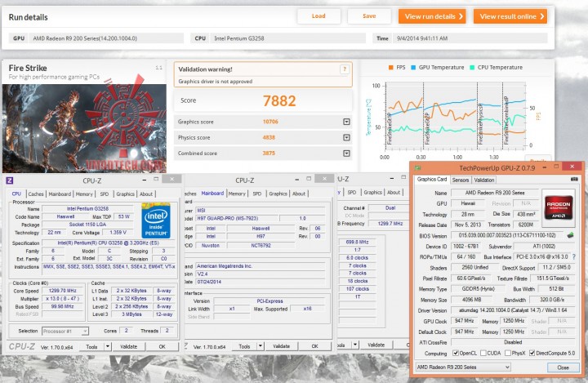The image size is (588, 383).
Task: Click the American Megatrends Inc. BIOS brand field
Action: [261, 266]
